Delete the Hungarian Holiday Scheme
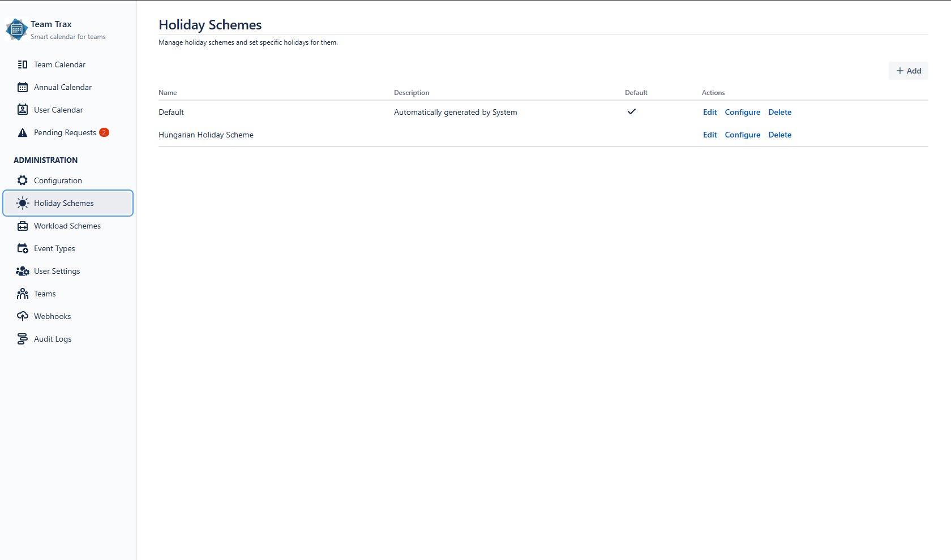 (x=779, y=135)
